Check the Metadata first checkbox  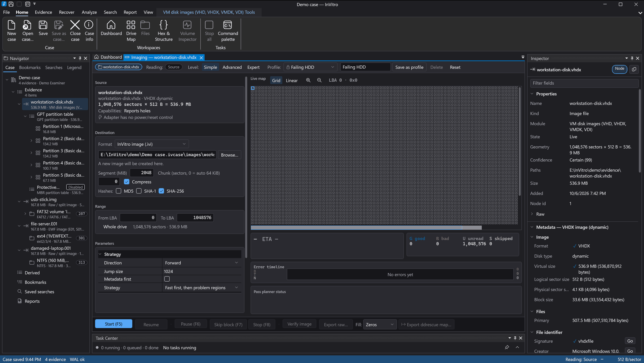167,279
